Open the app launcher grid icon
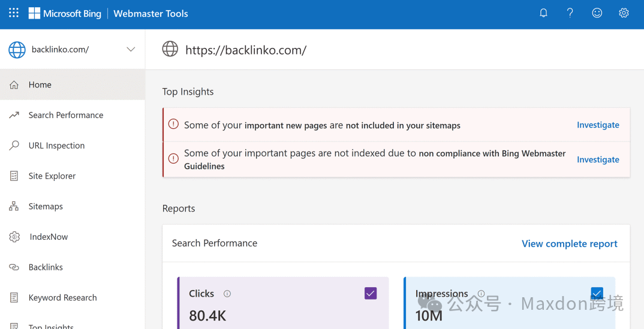The width and height of the screenshot is (644, 329). [14, 13]
